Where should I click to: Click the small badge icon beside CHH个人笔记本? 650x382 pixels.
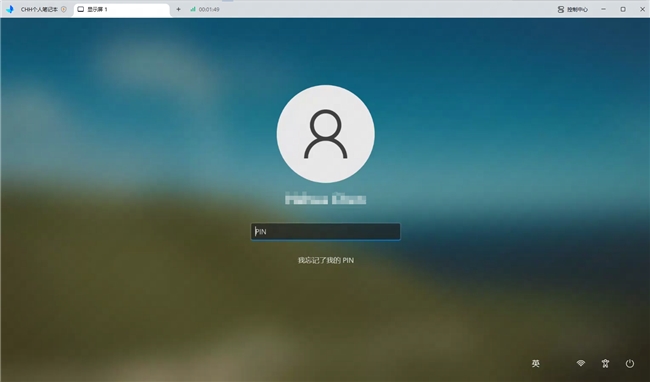[x=64, y=9]
